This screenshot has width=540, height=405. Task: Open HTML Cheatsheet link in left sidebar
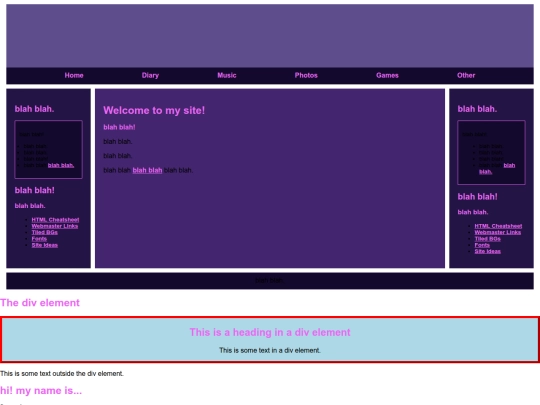pyautogui.click(x=55, y=220)
